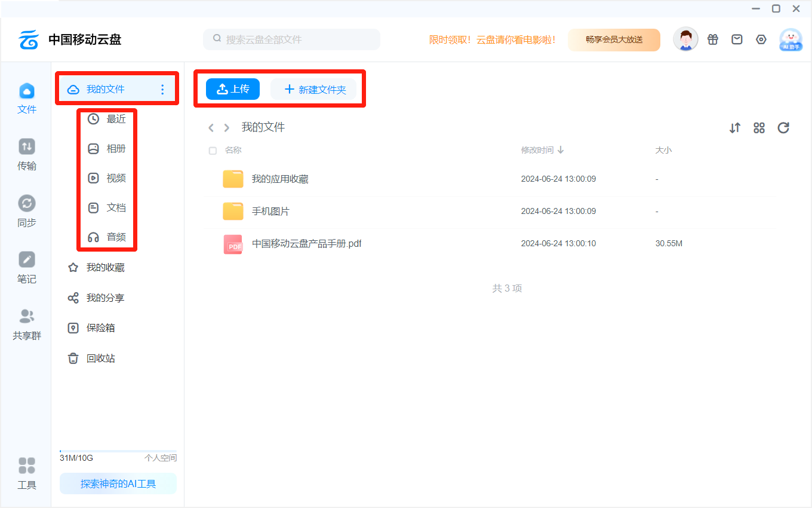
Task: Click the 2024-06-24 13:00:10 timestamp
Action: tap(558, 244)
